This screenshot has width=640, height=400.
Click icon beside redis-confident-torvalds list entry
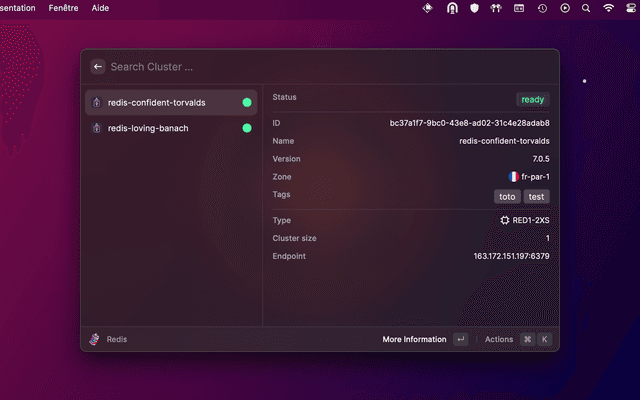click(96, 102)
